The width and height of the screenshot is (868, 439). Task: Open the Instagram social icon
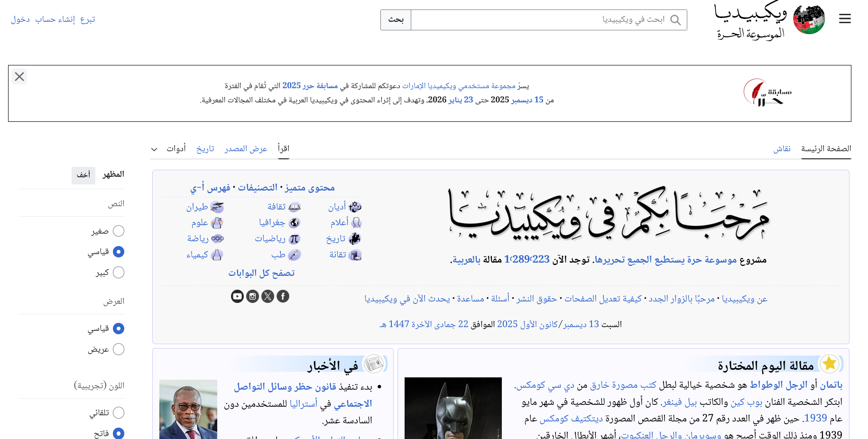252,296
